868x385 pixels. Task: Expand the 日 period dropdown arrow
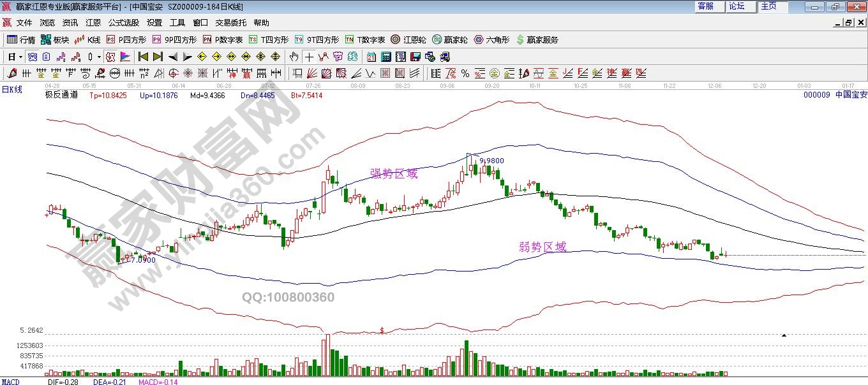[x=20, y=57]
